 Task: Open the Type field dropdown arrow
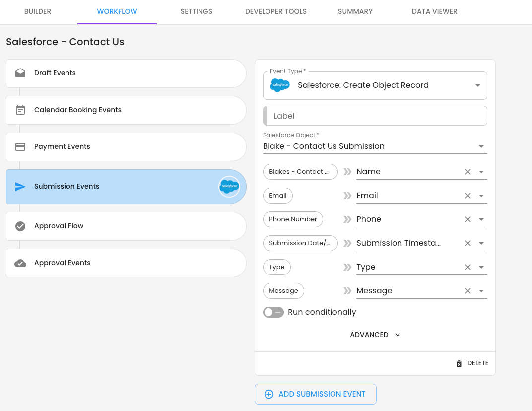pos(481,268)
